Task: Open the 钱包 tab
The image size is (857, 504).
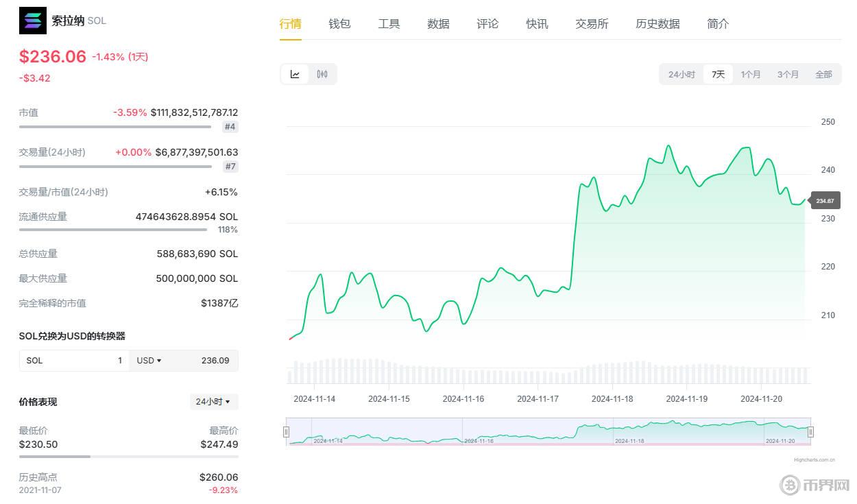Action: point(339,24)
